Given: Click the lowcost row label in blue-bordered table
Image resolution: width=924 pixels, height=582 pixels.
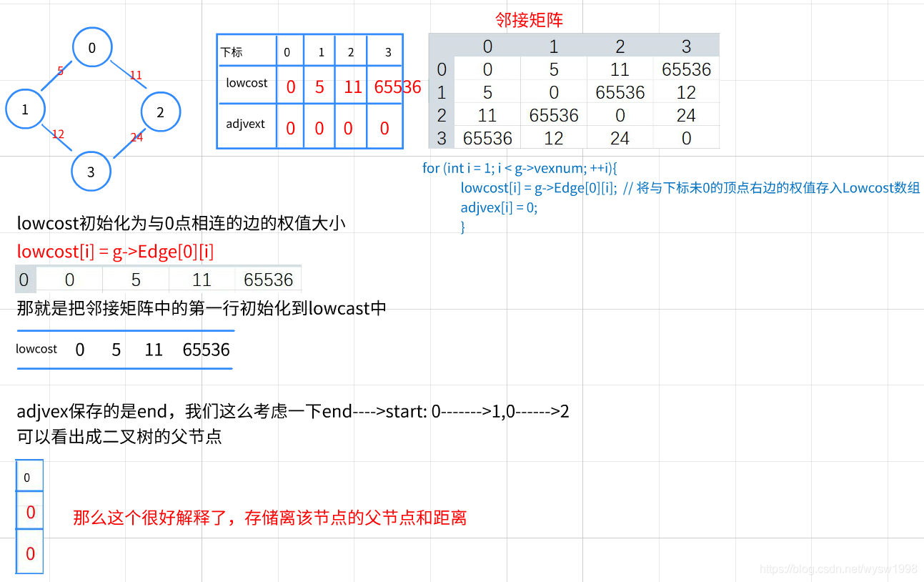Looking at the screenshot, I should click(247, 83).
